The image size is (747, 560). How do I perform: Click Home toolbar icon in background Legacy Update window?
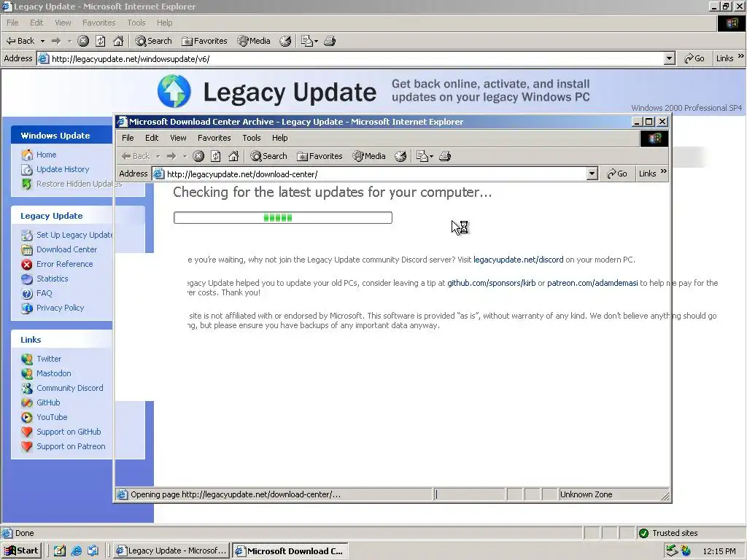(x=118, y=41)
